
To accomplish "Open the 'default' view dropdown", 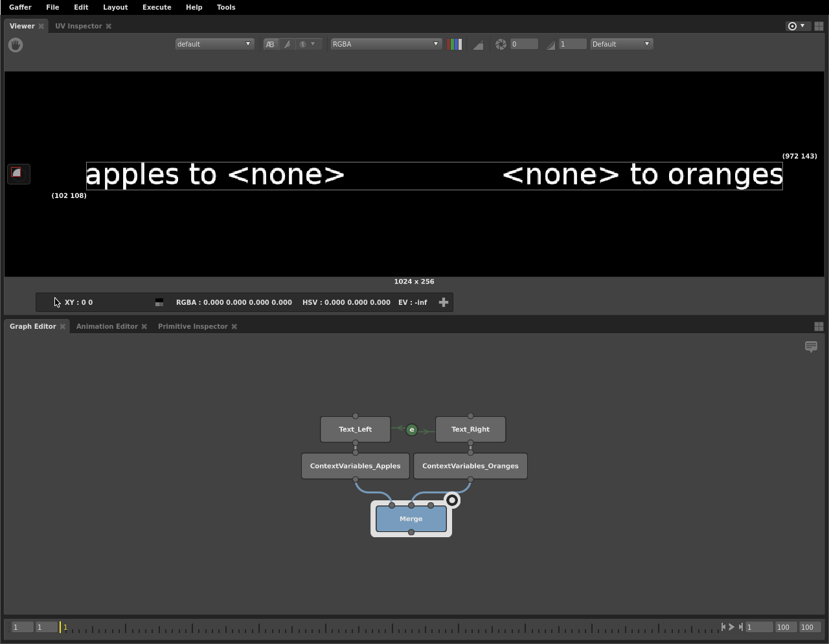I will pos(214,44).
